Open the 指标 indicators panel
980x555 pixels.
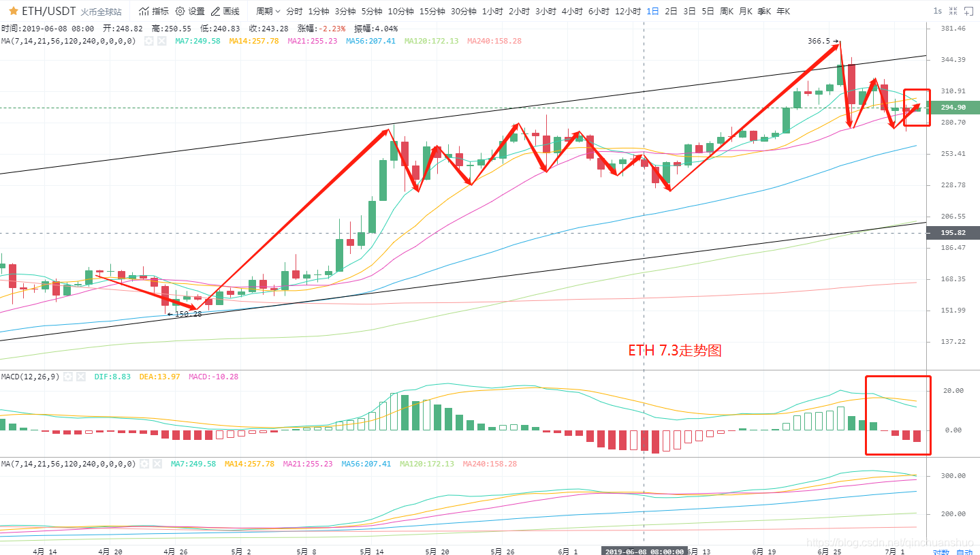click(x=154, y=11)
